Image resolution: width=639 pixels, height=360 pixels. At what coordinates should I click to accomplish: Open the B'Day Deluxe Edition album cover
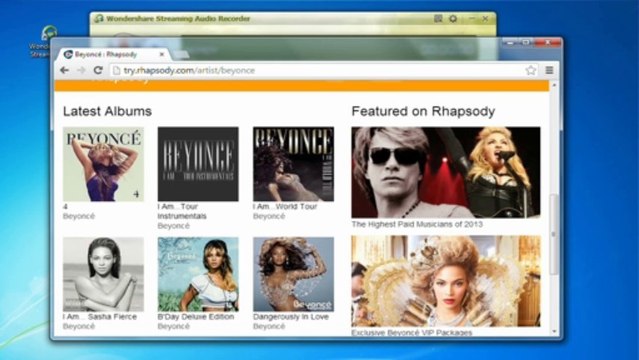[x=198, y=274]
